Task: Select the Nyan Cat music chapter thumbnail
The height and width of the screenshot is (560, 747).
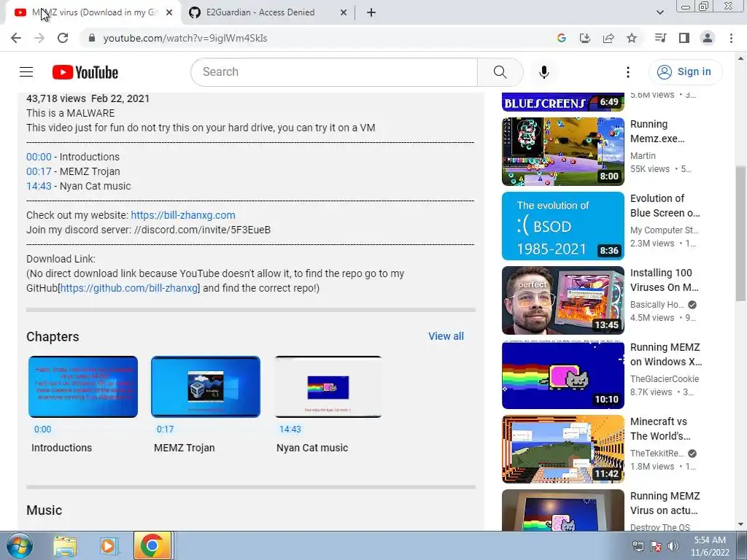Action: (328, 386)
